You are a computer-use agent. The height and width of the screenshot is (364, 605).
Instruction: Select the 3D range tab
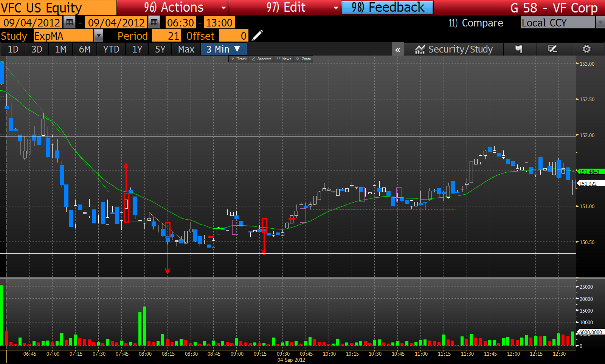[x=37, y=49]
